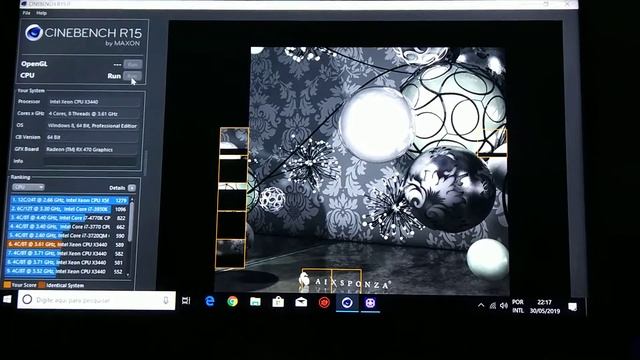This screenshot has height=360, width=640.
Task: Run the CPU benchmark test
Action: [x=133, y=76]
